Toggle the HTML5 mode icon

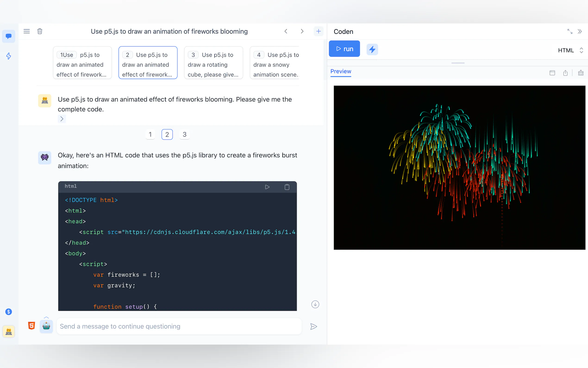coord(32,326)
